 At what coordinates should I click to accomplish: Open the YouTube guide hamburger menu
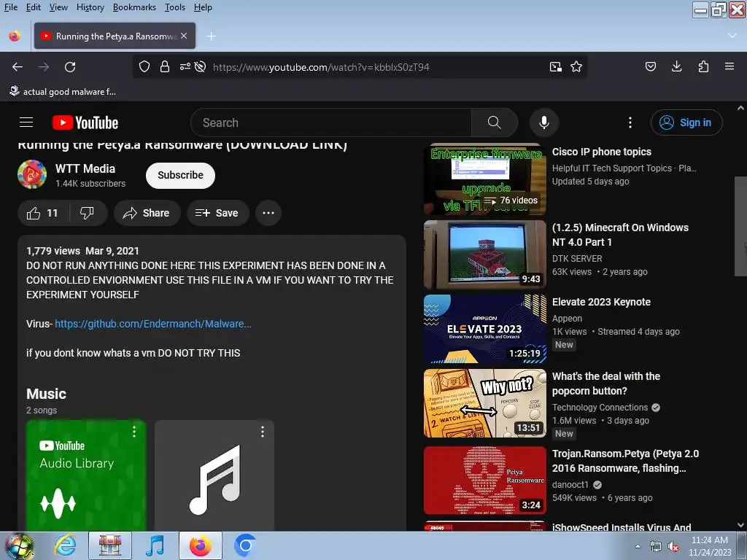click(x=26, y=122)
